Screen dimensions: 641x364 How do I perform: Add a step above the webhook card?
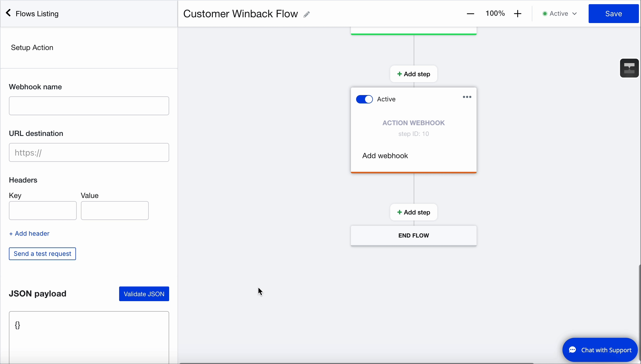click(x=413, y=74)
